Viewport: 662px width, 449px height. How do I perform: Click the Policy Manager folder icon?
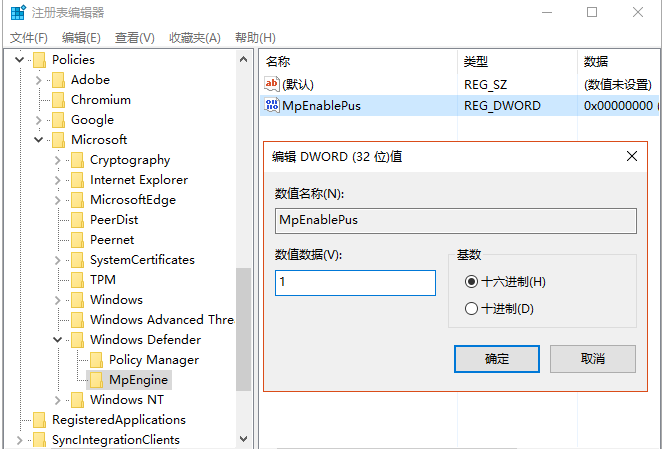[97, 360]
